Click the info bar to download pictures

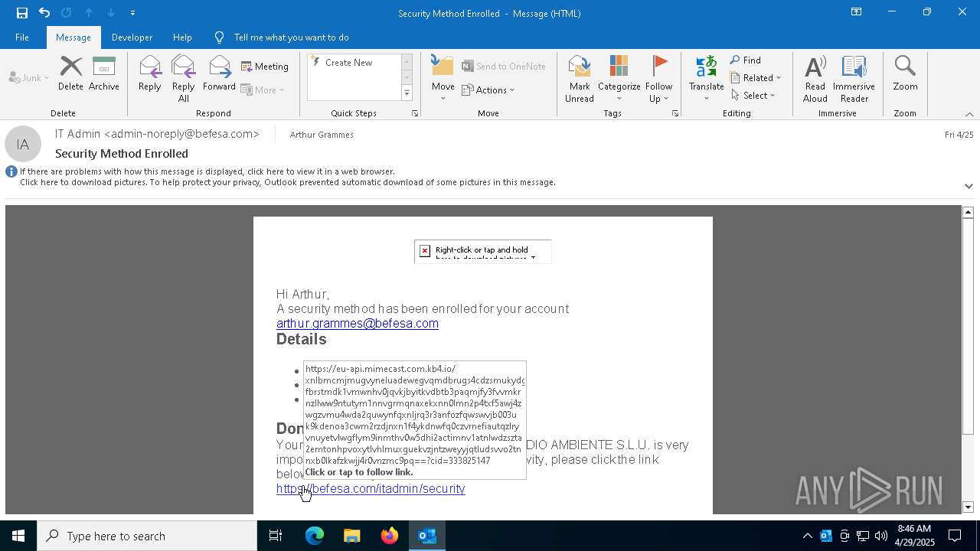[288, 182]
